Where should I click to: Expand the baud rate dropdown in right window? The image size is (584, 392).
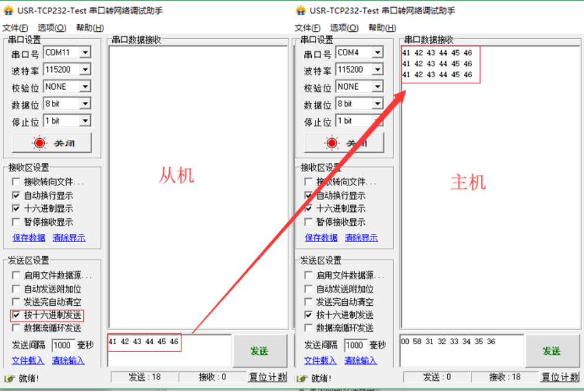tap(377, 70)
